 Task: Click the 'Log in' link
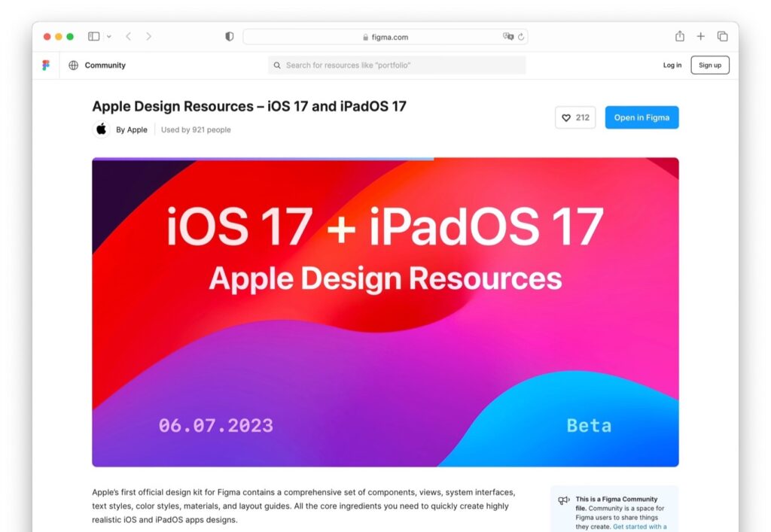click(672, 65)
